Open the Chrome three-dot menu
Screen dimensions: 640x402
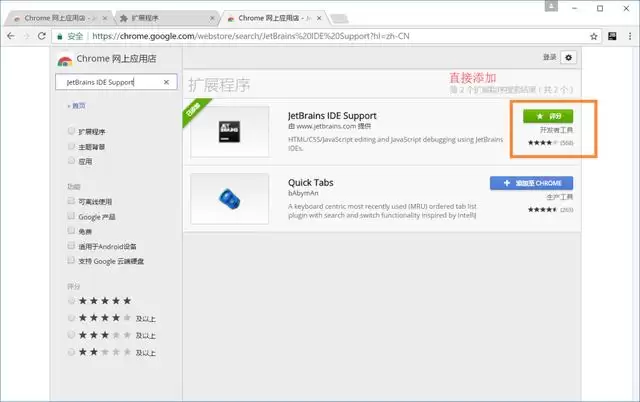[x=630, y=36]
